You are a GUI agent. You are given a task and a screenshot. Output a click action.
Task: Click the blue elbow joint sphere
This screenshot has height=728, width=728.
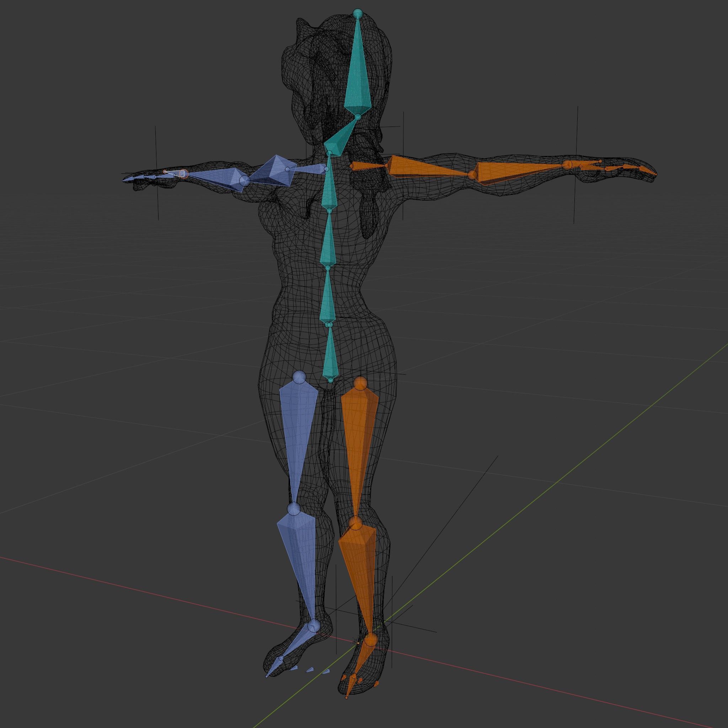click(245, 181)
